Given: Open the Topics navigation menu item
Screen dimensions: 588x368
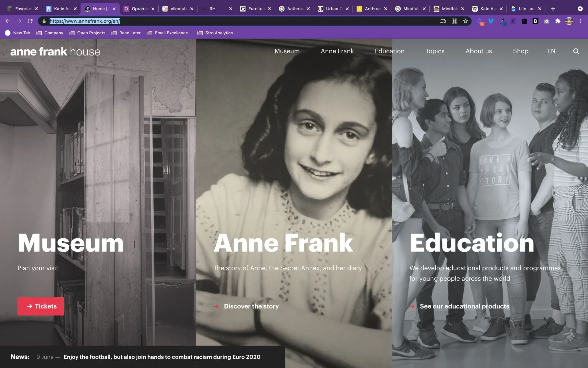Looking at the screenshot, I should pyautogui.click(x=435, y=51).
